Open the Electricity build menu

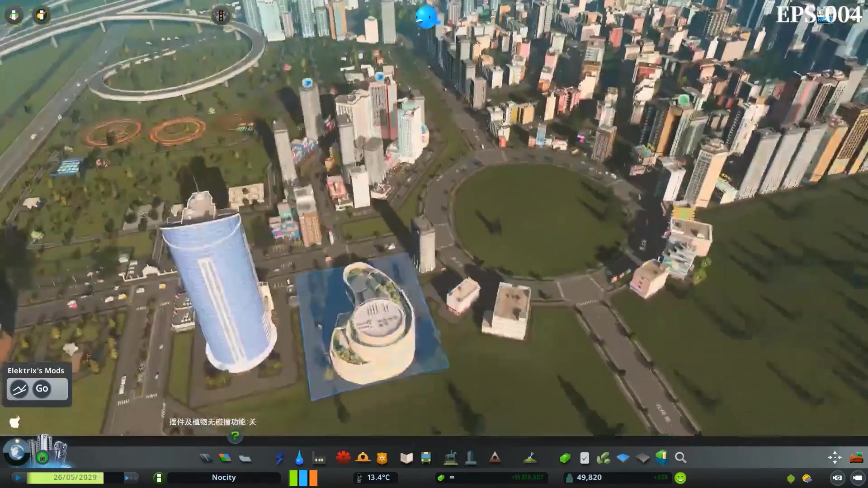[x=279, y=458]
